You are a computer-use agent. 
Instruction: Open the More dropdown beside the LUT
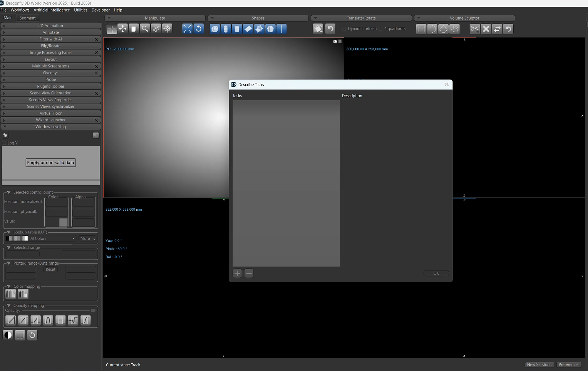point(87,238)
